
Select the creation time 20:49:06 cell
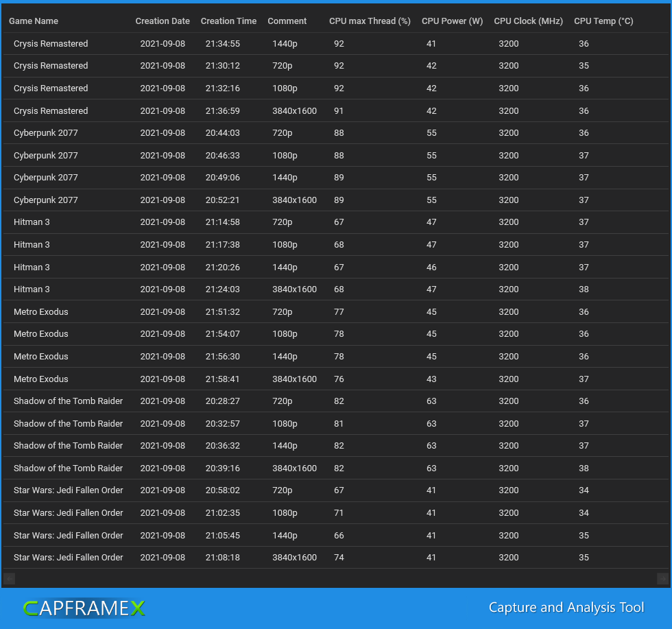[222, 178]
